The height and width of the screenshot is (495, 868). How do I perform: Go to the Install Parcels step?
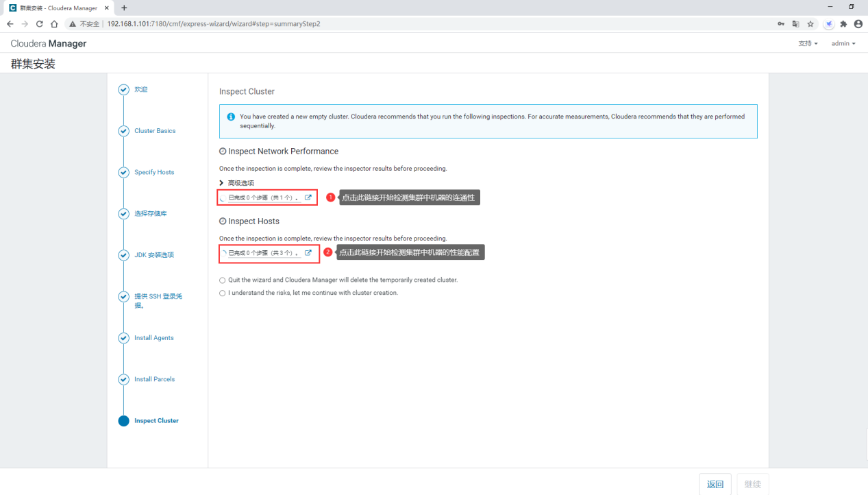[x=155, y=379]
